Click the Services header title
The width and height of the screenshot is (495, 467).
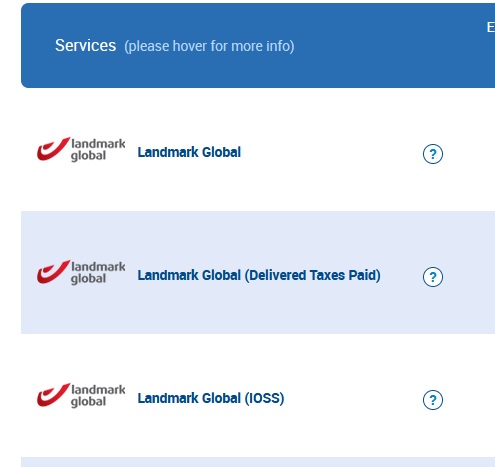[x=85, y=46]
